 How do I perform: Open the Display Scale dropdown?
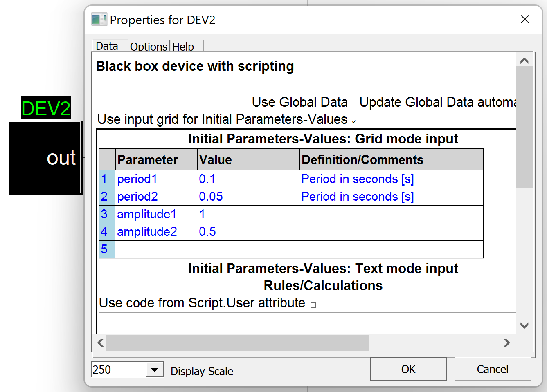154,370
